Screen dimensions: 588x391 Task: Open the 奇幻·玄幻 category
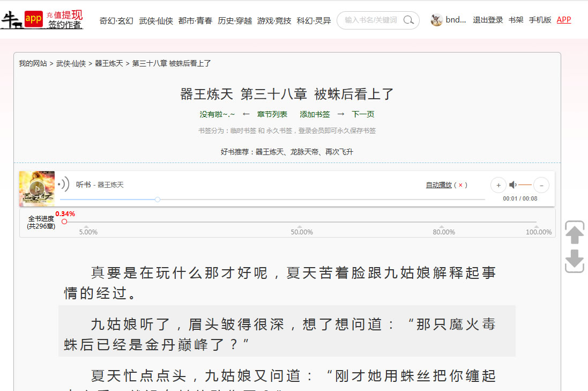pos(116,20)
